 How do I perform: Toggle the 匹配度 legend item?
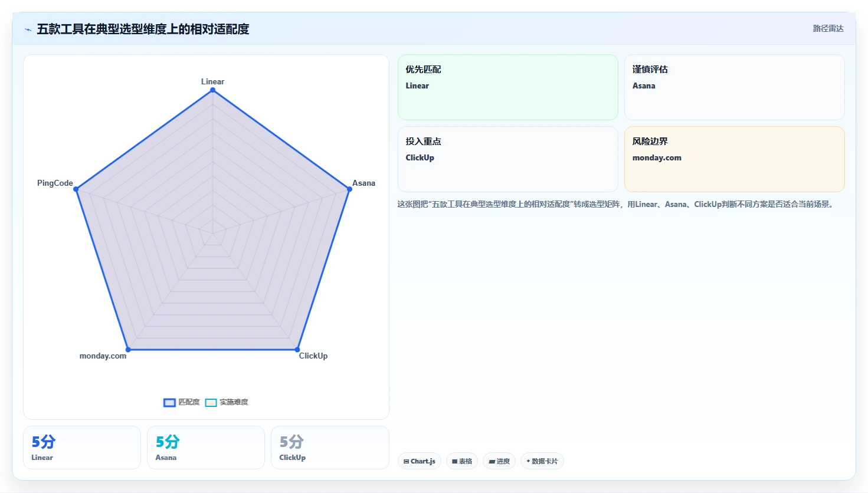(182, 402)
